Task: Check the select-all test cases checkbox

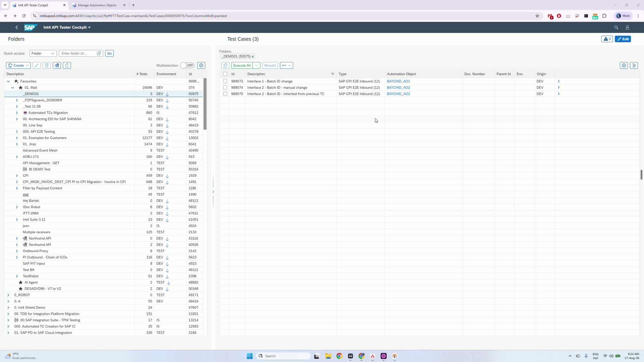Action: 225,74
